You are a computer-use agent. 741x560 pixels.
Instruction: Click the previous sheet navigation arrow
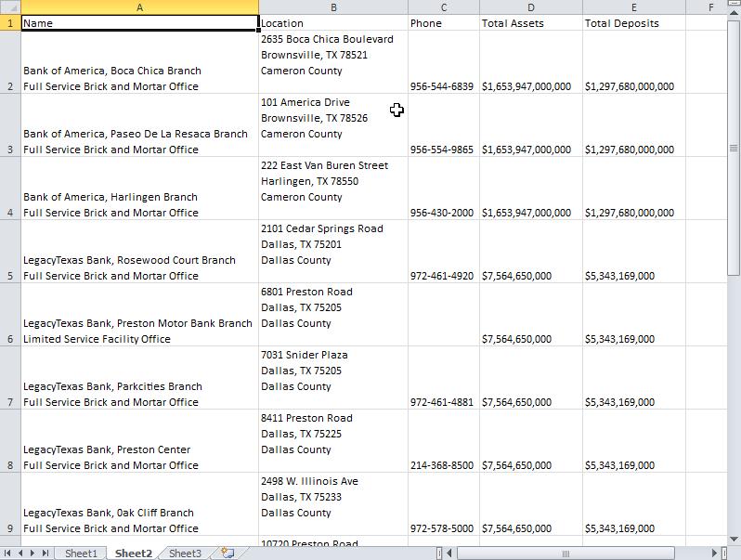coord(21,553)
